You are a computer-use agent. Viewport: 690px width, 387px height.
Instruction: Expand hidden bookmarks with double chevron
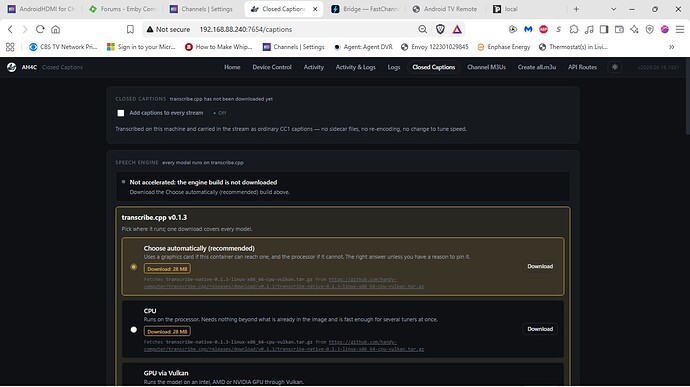coord(672,47)
